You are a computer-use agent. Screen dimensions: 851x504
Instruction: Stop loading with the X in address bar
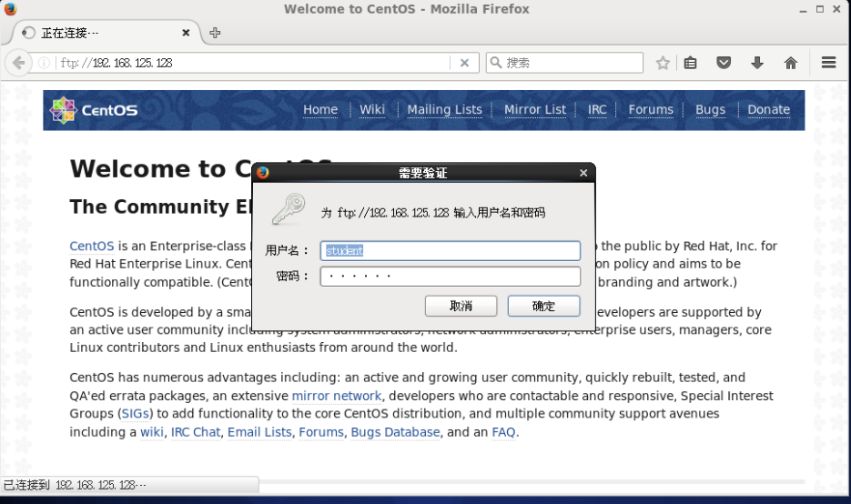(x=464, y=63)
